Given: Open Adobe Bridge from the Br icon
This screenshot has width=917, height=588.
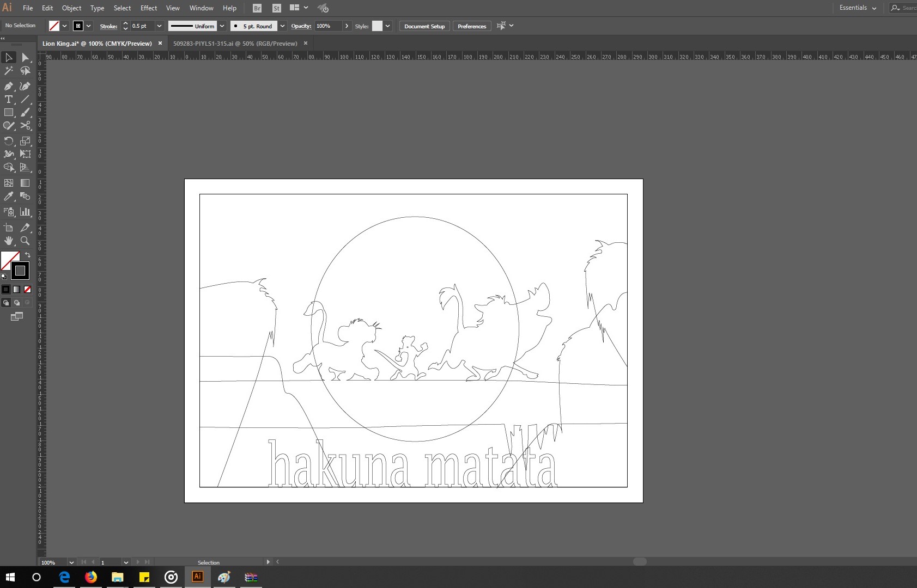Looking at the screenshot, I should (257, 8).
